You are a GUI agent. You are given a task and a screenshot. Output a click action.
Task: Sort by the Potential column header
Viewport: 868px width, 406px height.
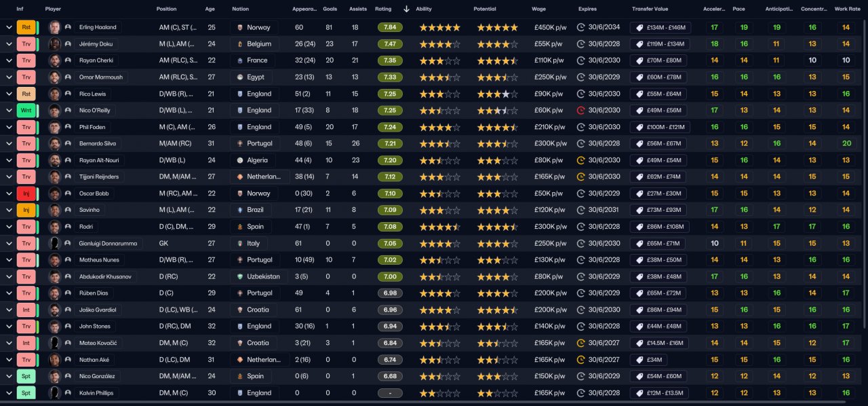(484, 9)
